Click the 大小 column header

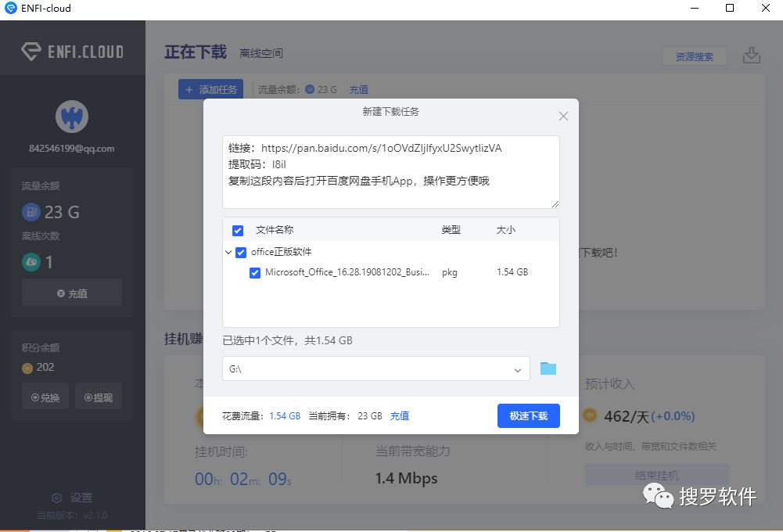505,230
